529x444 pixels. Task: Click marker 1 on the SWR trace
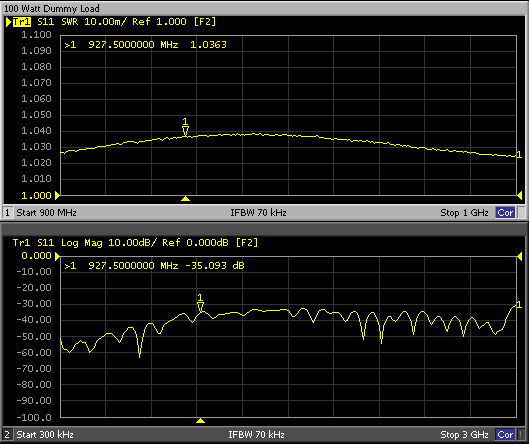(185, 127)
